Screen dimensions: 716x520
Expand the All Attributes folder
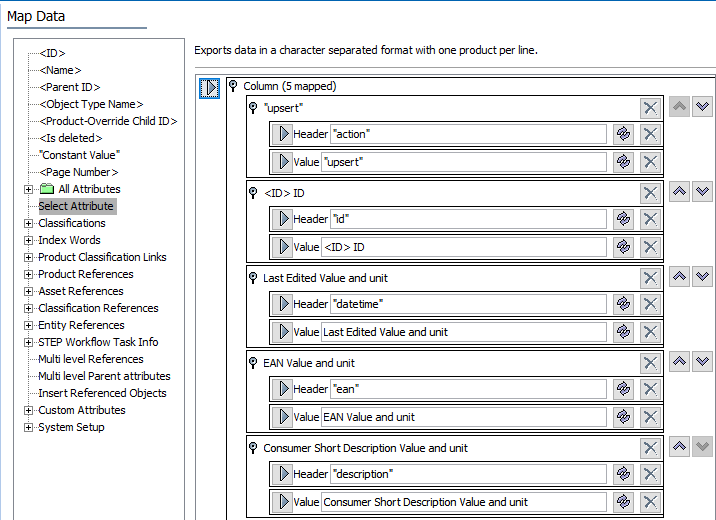click(x=28, y=189)
